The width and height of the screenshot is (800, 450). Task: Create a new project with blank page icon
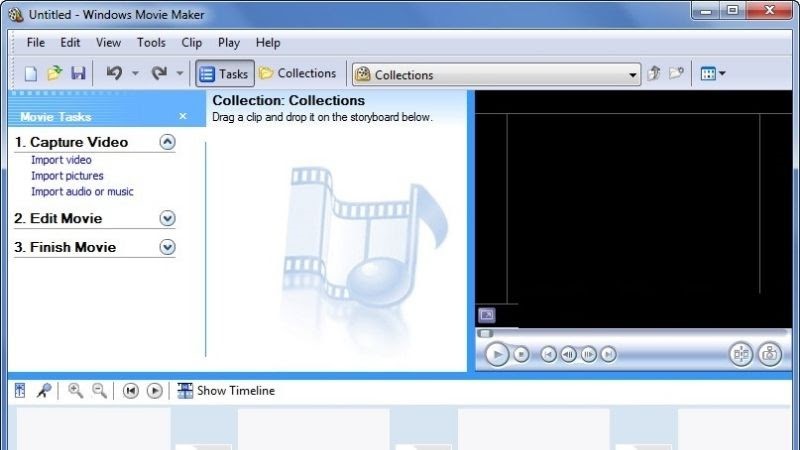pyautogui.click(x=31, y=73)
